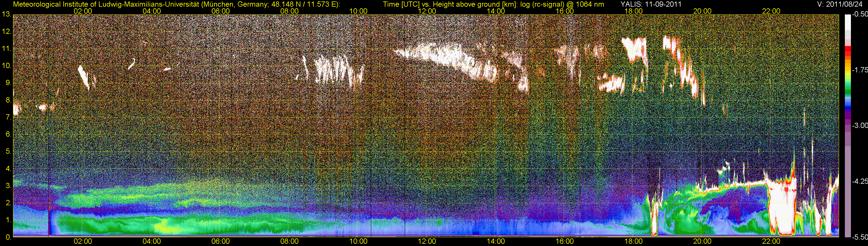
Task: Click the 12:00 label on the top time axis
Action: pos(427,11)
